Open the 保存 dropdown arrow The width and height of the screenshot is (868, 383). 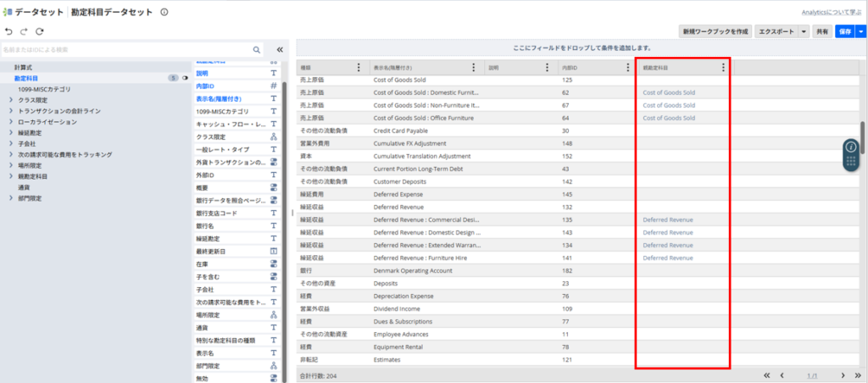(x=860, y=31)
